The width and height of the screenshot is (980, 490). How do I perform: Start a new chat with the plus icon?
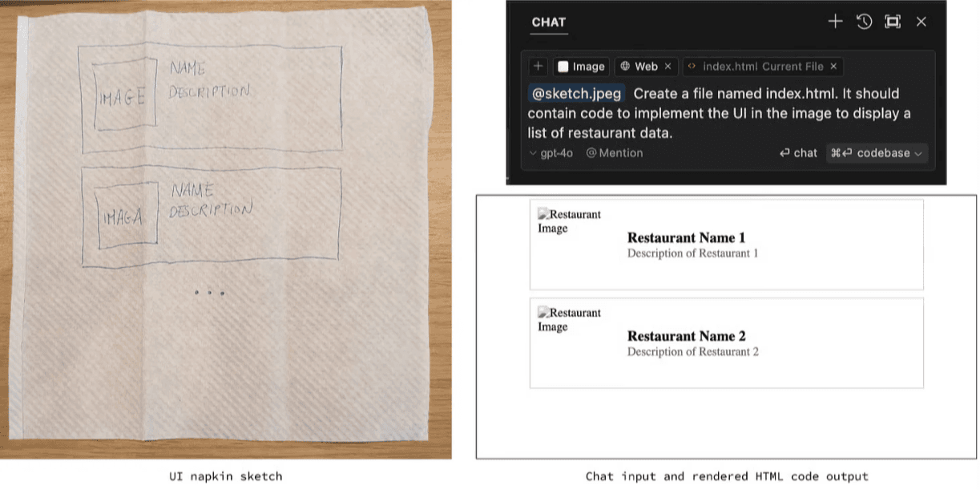coord(834,22)
